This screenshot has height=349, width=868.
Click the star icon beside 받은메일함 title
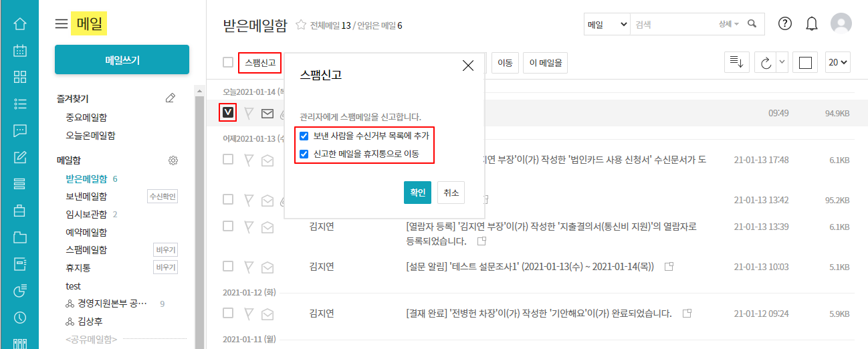tap(302, 25)
